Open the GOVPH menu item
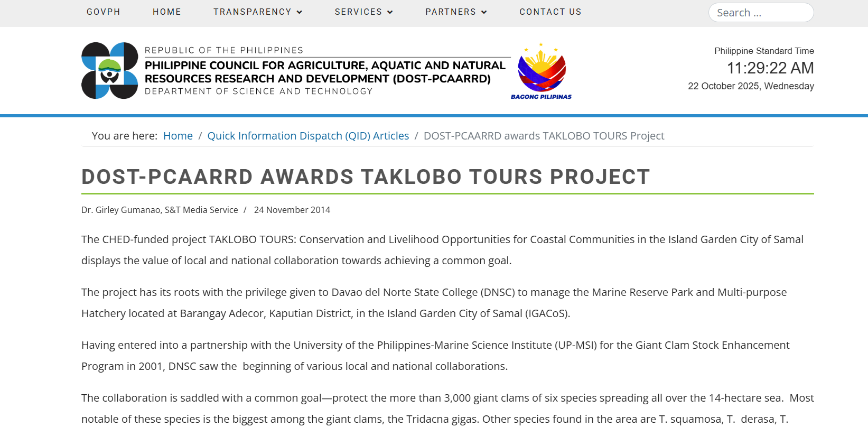 [104, 12]
